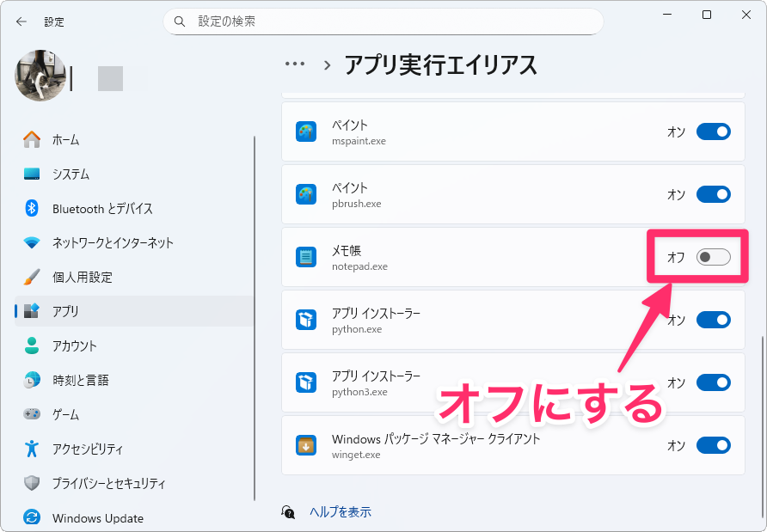
Task: Turn off the winget.exe alias toggle
Action: tap(713, 445)
